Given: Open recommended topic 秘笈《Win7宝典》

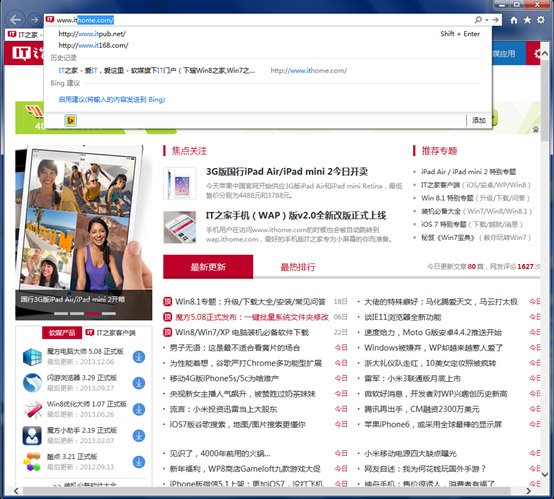Looking at the screenshot, I should coord(448,237).
